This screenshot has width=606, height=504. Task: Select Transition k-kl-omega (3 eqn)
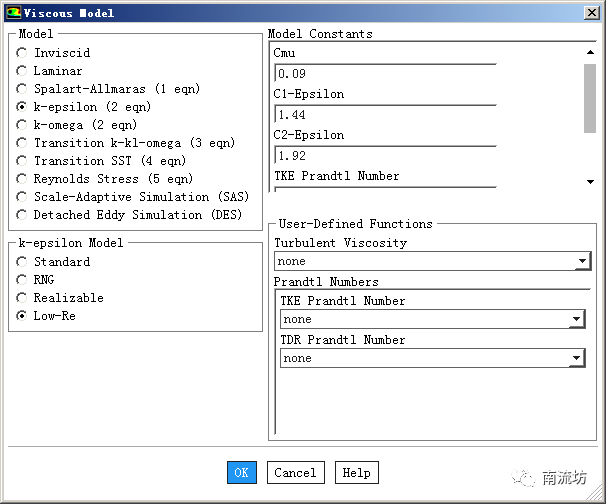[23, 143]
